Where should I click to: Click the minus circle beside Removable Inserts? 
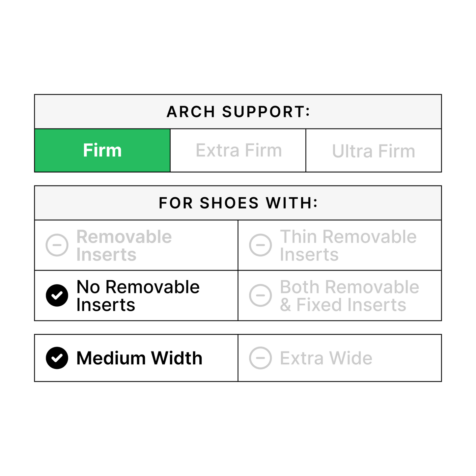tap(57, 245)
